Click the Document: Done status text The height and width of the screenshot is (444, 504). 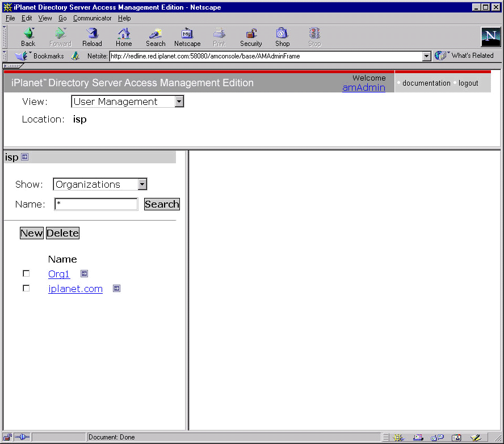point(112,437)
